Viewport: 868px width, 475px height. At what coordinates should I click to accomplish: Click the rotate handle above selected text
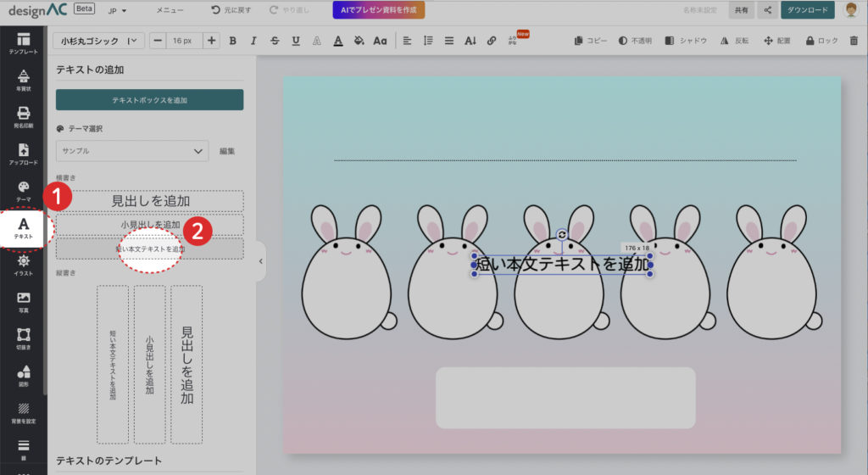561,235
